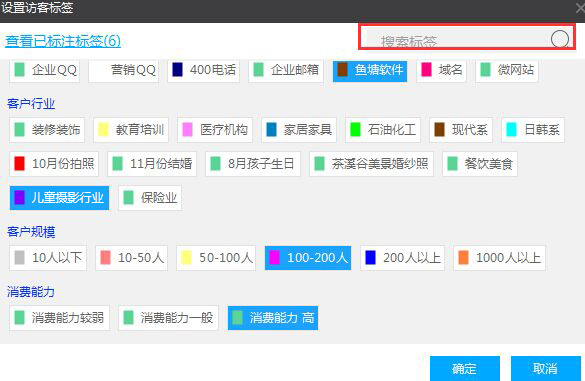Image resolution: width=585 pixels, height=381 pixels.
Task: Click the 取消 cancel button
Action: coord(545,368)
